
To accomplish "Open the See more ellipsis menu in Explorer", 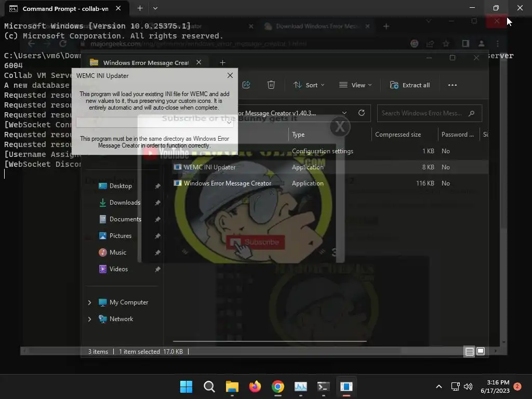I will point(453,85).
